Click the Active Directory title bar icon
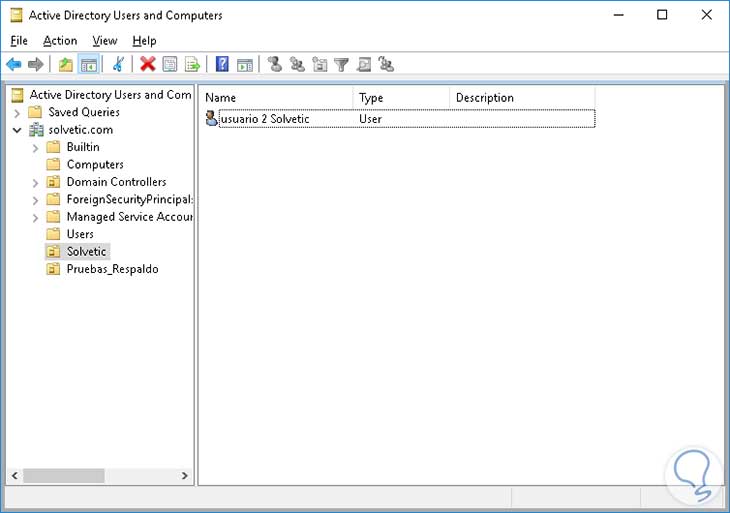730x513 pixels. pyautogui.click(x=16, y=15)
